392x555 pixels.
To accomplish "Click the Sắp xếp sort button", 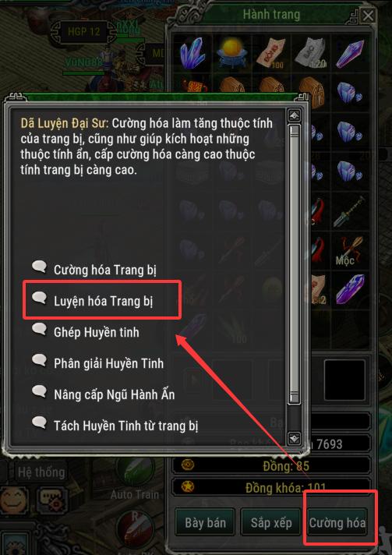I will [x=271, y=522].
